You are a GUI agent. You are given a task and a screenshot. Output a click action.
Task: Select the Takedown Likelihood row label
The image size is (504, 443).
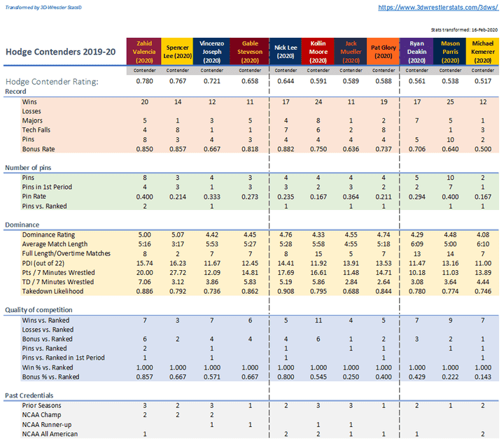(x=57, y=291)
